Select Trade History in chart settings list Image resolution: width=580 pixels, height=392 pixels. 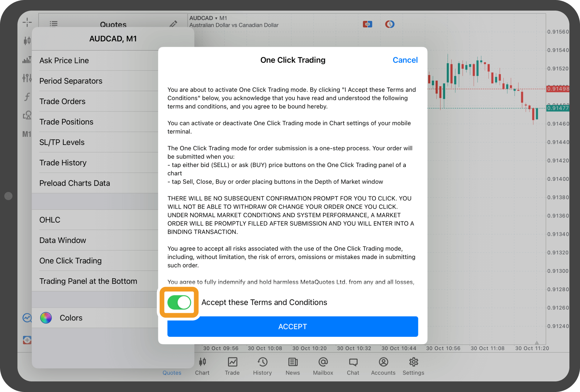63,163
